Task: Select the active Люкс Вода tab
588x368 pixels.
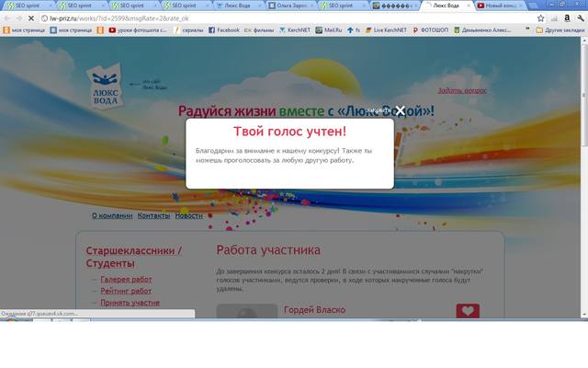Action: pyautogui.click(x=447, y=6)
